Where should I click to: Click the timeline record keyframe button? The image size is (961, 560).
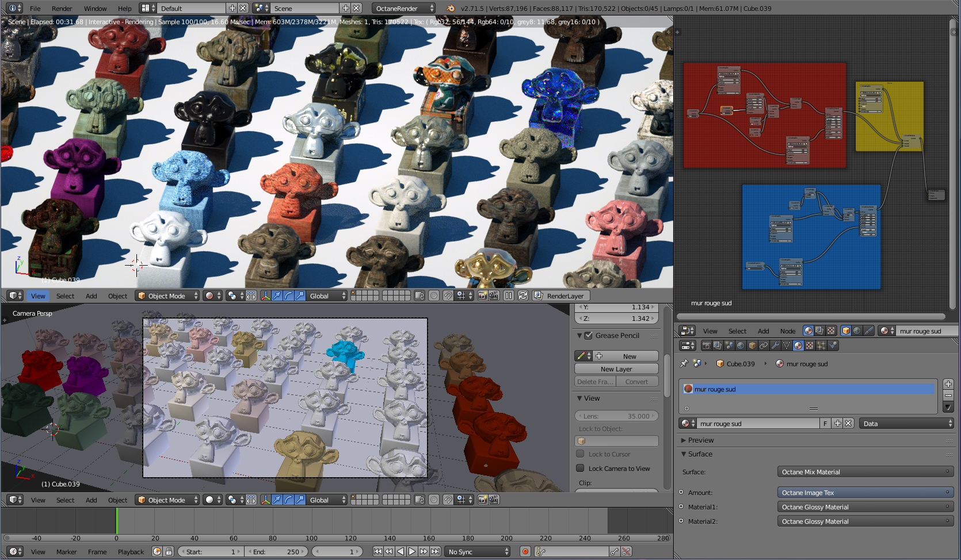point(525,551)
